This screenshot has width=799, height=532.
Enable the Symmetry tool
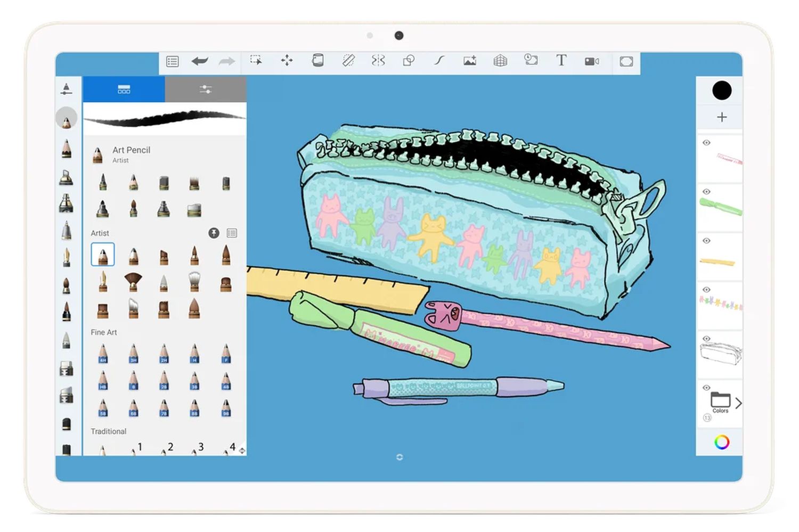click(x=378, y=61)
